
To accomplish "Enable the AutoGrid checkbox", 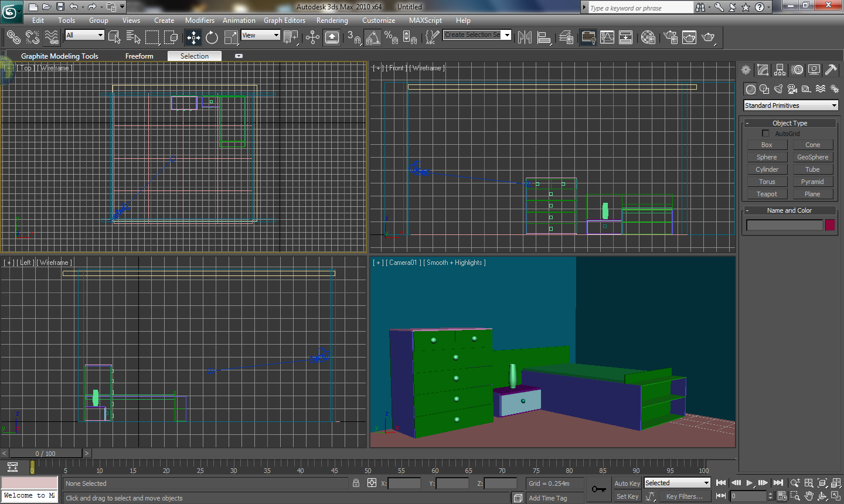I will pos(765,134).
